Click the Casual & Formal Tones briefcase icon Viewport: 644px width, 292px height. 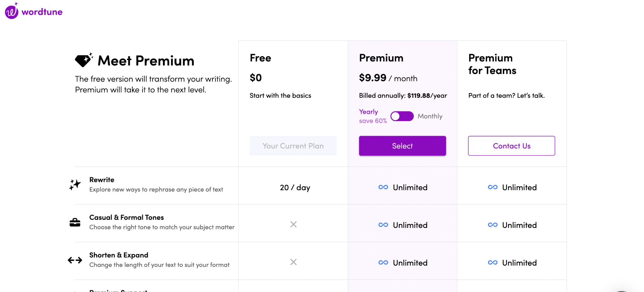click(x=75, y=223)
